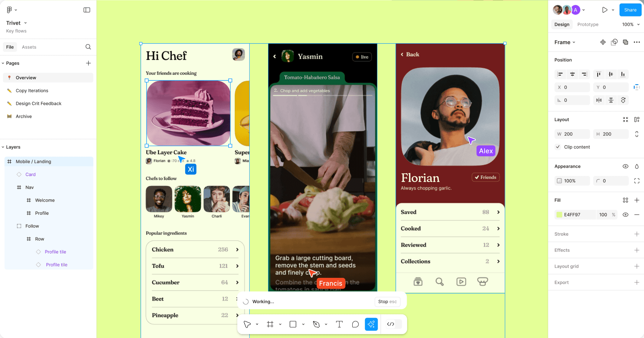Select the fill color swatch E4FF97
The height and width of the screenshot is (338, 644).
[559, 215]
